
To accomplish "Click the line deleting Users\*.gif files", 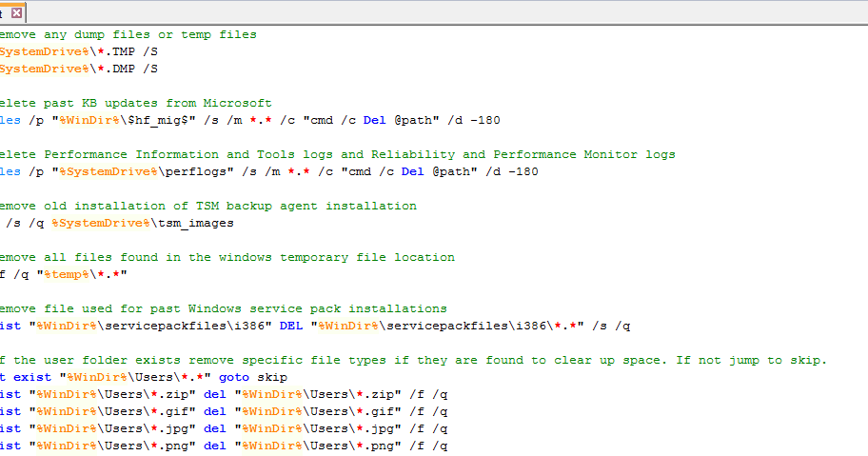I will pyautogui.click(x=224, y=411).
